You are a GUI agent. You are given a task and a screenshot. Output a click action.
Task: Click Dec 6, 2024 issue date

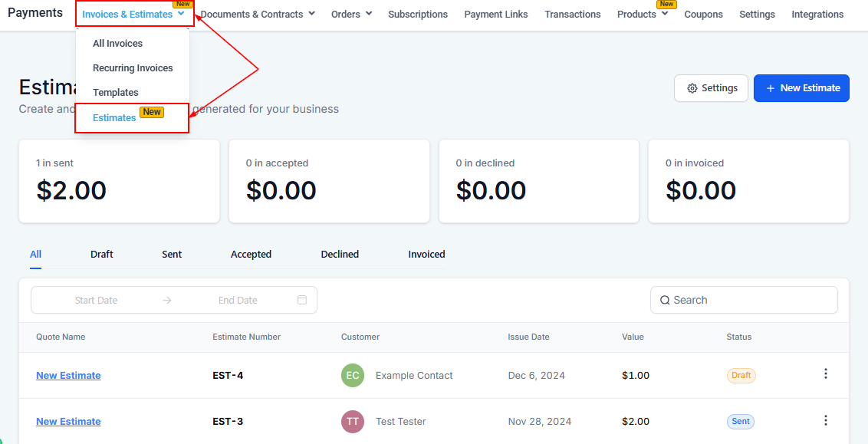(x=537, y=375)
